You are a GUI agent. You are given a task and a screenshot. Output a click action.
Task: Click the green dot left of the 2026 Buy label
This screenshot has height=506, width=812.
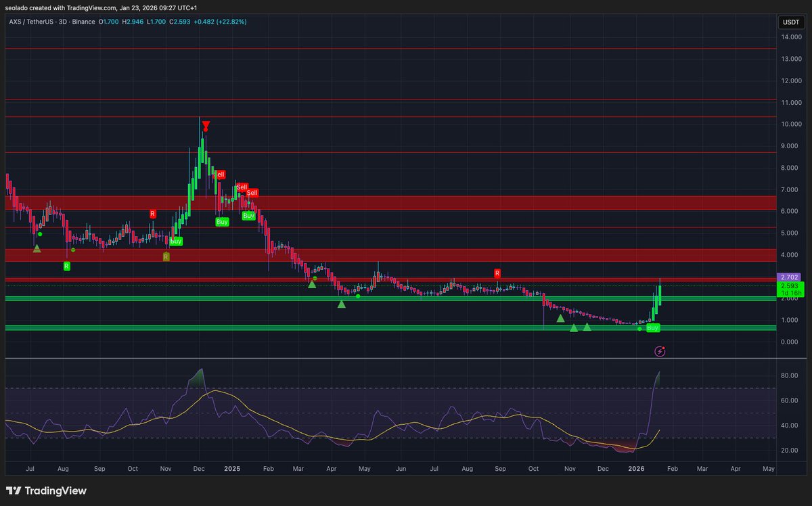point(639,329)
